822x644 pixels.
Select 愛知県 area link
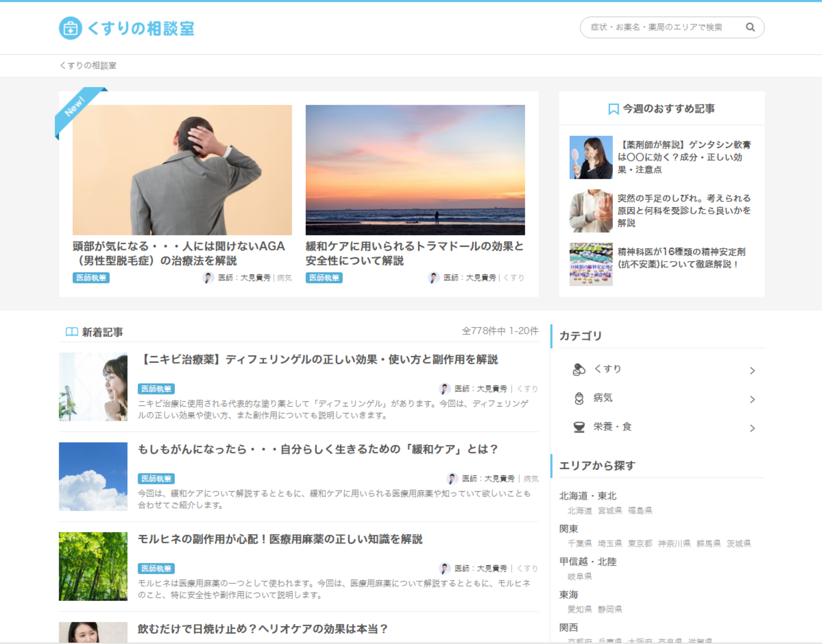click(580, 609)
